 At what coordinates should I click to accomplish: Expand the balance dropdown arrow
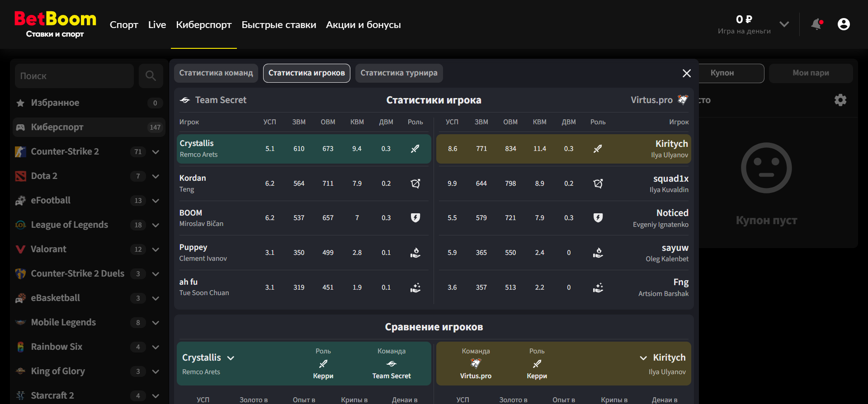click(784, 24)
